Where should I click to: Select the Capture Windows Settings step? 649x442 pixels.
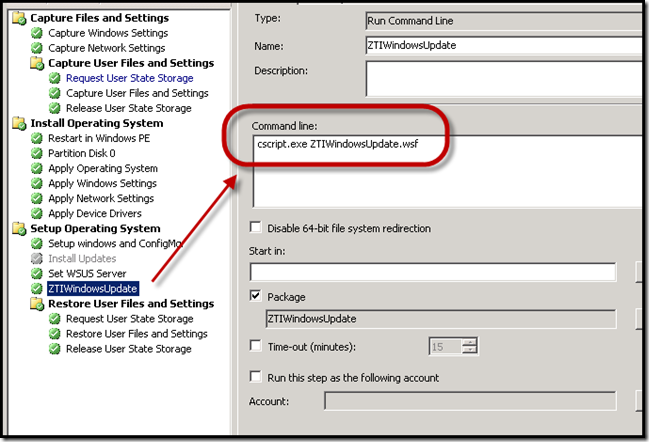click(x=108, y=33)
